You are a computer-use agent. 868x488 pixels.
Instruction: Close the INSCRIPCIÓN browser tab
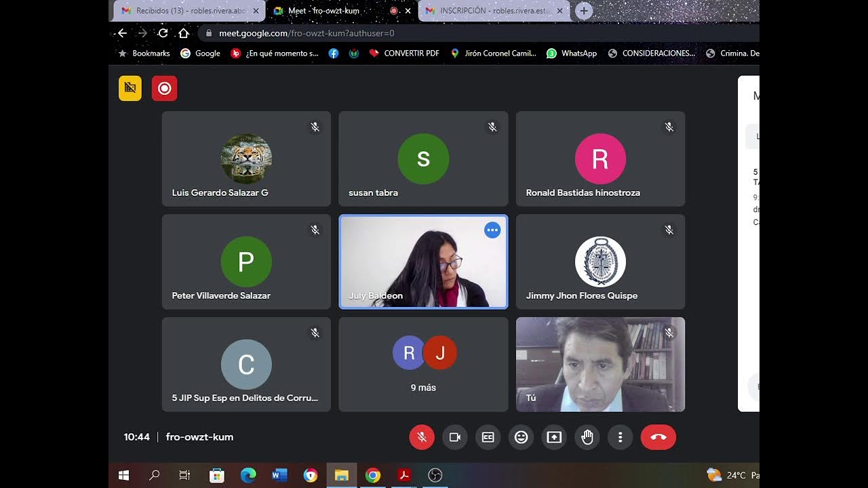(x=560, y=11)
